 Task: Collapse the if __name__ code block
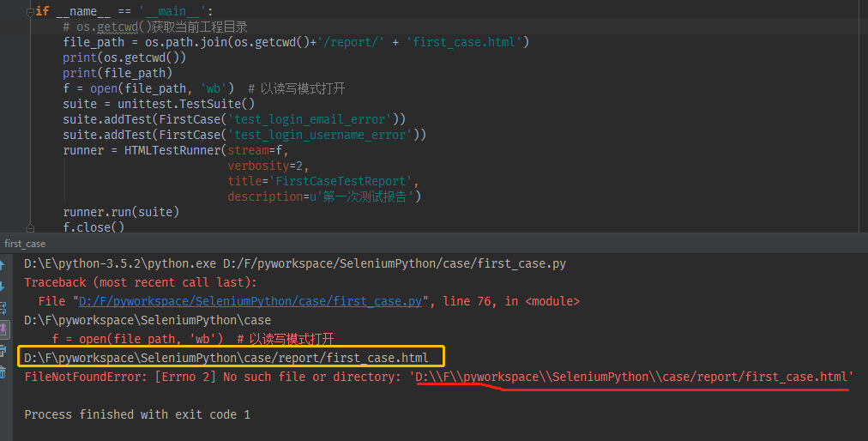(x=30, y=12)
